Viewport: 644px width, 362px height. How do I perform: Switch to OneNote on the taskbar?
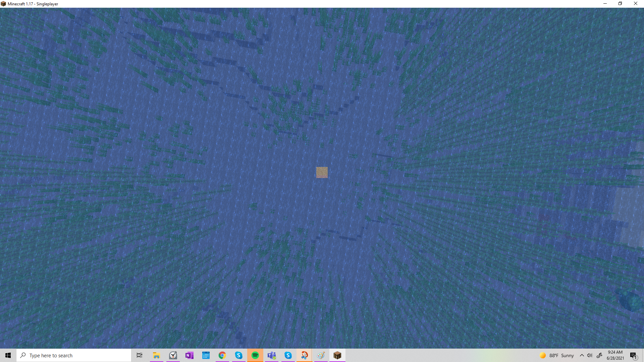(x=189, y=355)
